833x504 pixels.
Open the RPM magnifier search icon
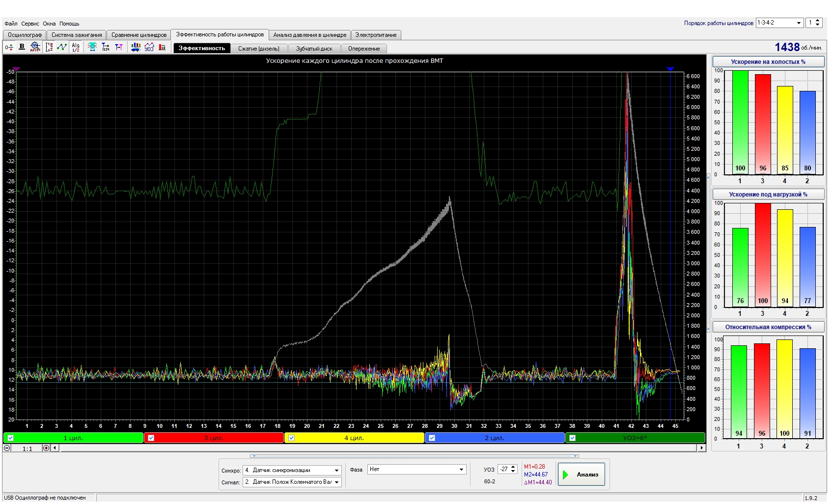tap(35, 47)
